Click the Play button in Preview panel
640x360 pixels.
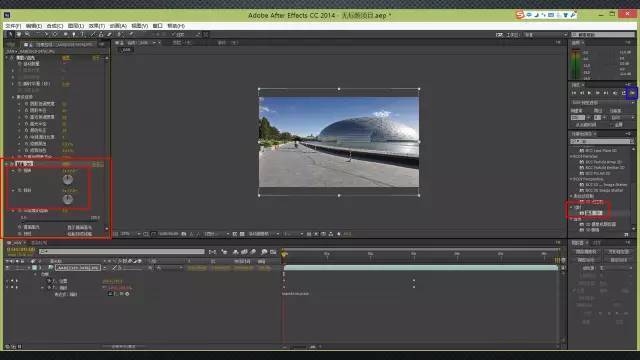(589, 93)
